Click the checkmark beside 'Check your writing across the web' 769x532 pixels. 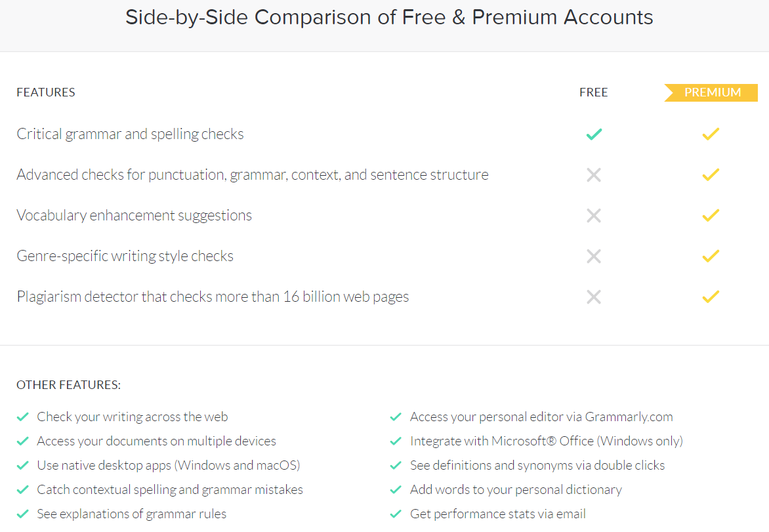tap(22, 417)
